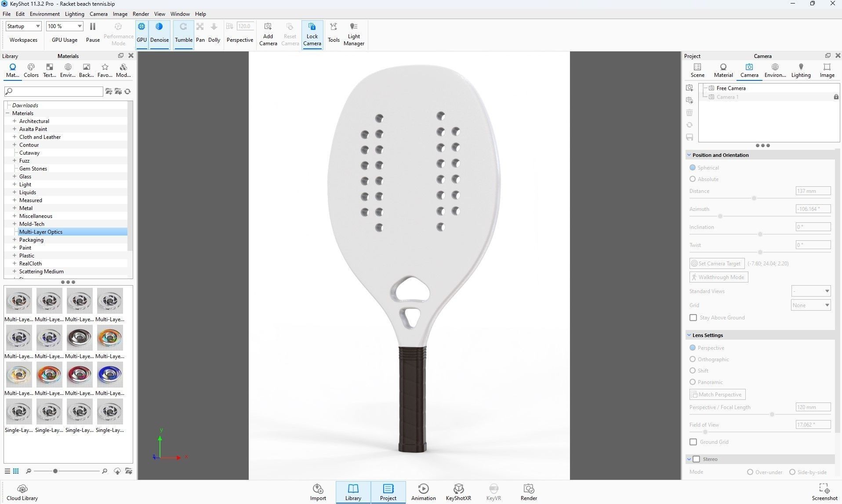842x504 pixels.
Task: Select the Shift lens radio button
Action: (x=693, y=370)
